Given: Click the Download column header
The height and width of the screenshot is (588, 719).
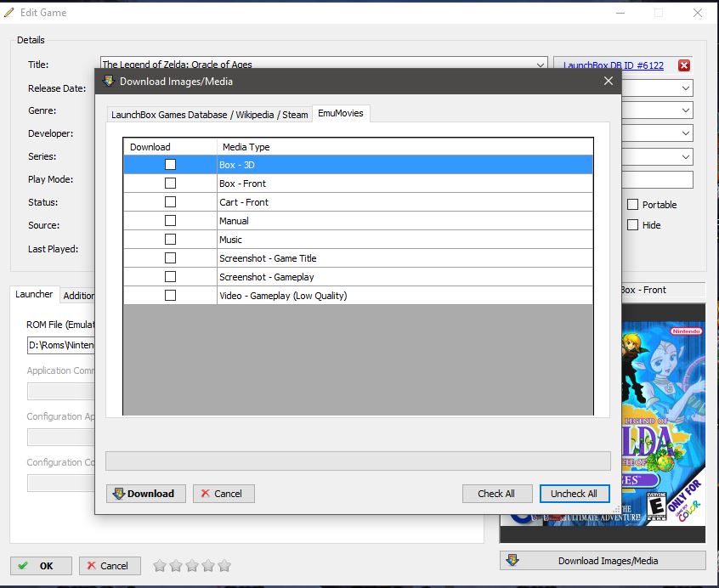Looking at the screenshot, I should click(170, 147).
